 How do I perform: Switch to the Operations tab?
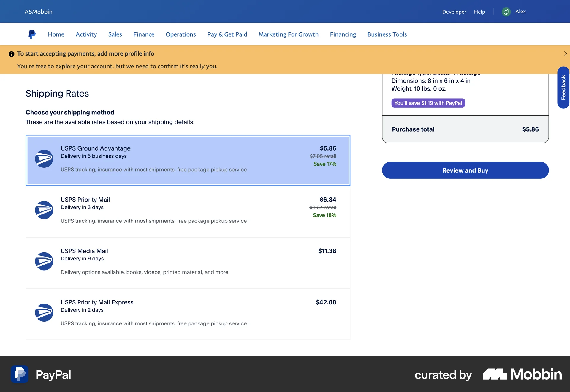coord(180,34)
